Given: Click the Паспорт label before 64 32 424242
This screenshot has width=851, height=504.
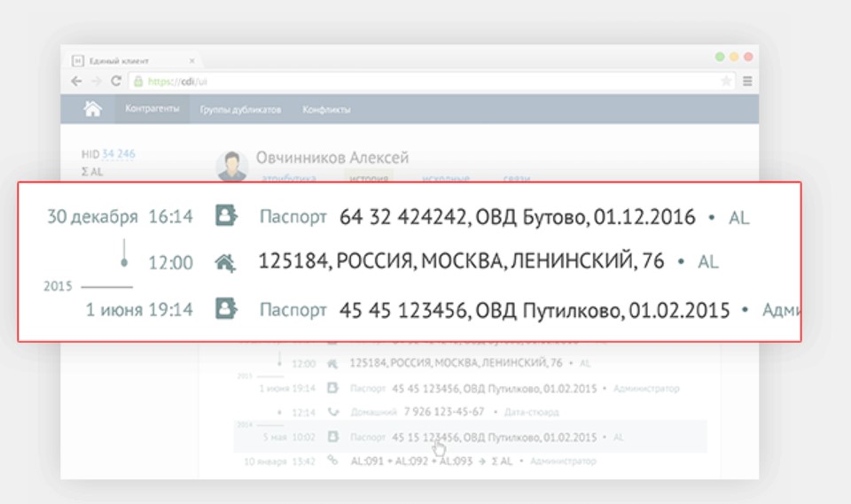Looking at the screenshot, I should coord(293,216).
